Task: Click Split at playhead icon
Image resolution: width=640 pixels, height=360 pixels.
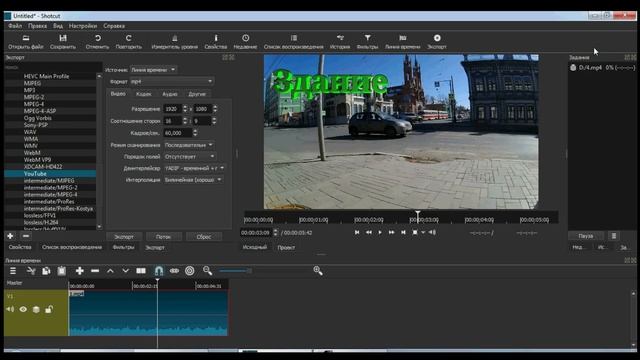Action: coord(141,271)
